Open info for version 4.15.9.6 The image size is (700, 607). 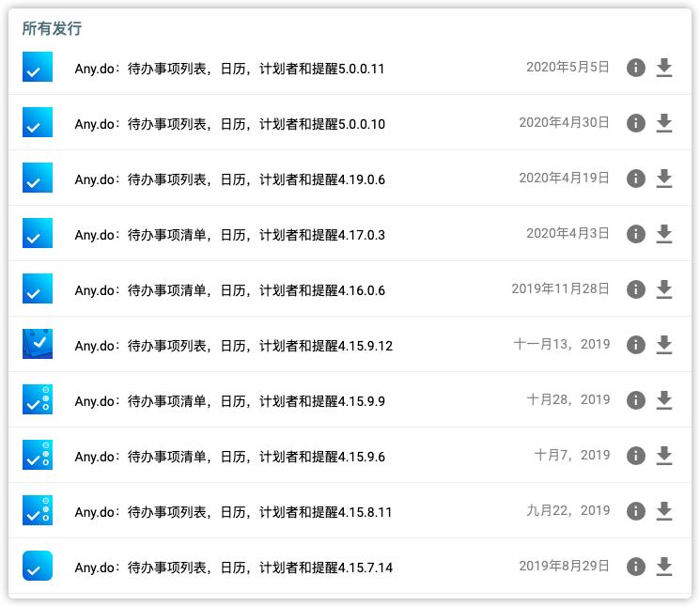636,456
